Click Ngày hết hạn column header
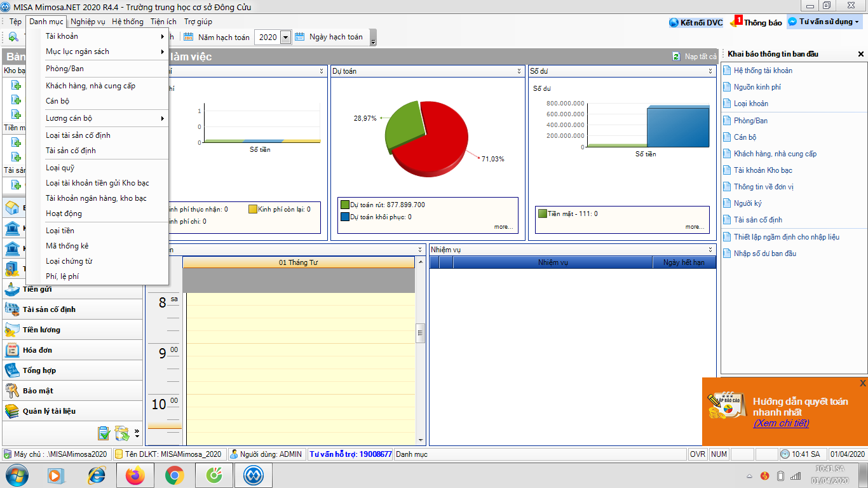The height and width of the screenshot is (488, 868). coord(684,262)
